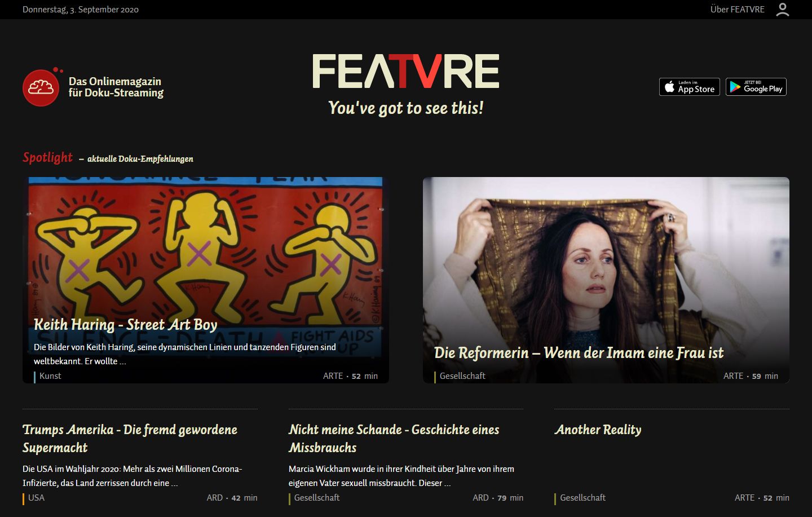Image resolution: width=812 pixels, height=517 pixels.
Task: Open the Google Play badge
Action: pos(756,87)
